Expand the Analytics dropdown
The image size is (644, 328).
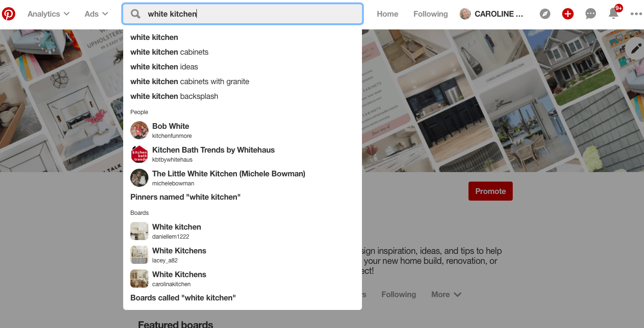(49, 14)
